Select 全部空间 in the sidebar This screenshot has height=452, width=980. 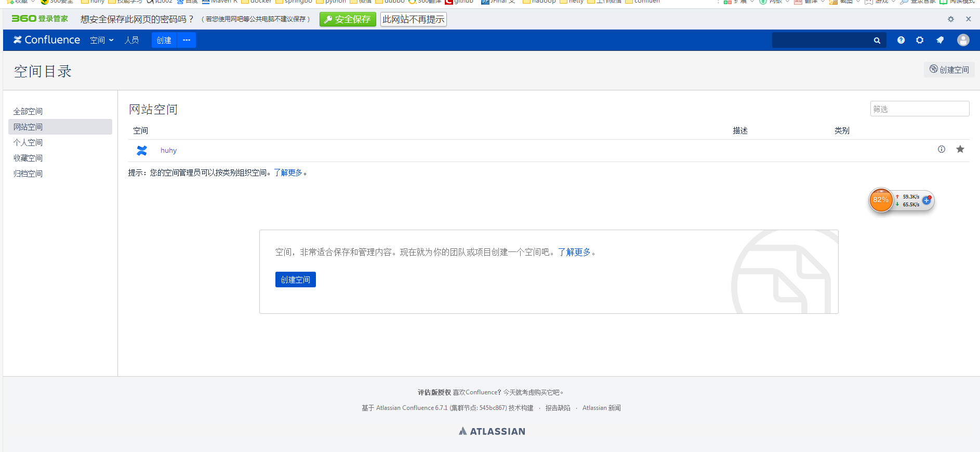(28, 111)
